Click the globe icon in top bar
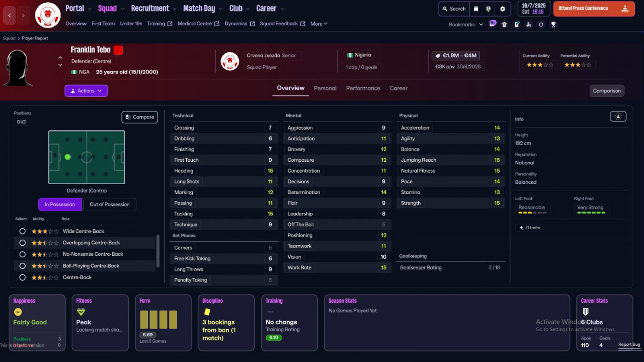Viewport: 644px width, 362px height. point(489,9)
